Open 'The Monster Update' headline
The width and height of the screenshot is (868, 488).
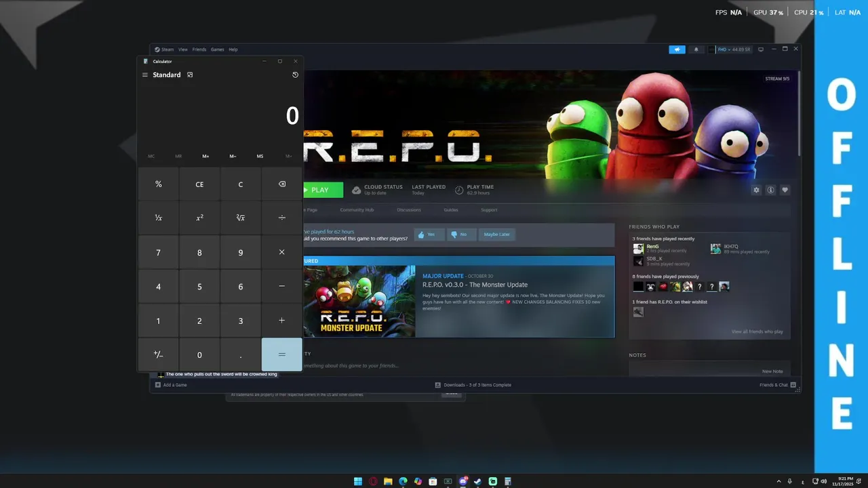coord(475,285)
